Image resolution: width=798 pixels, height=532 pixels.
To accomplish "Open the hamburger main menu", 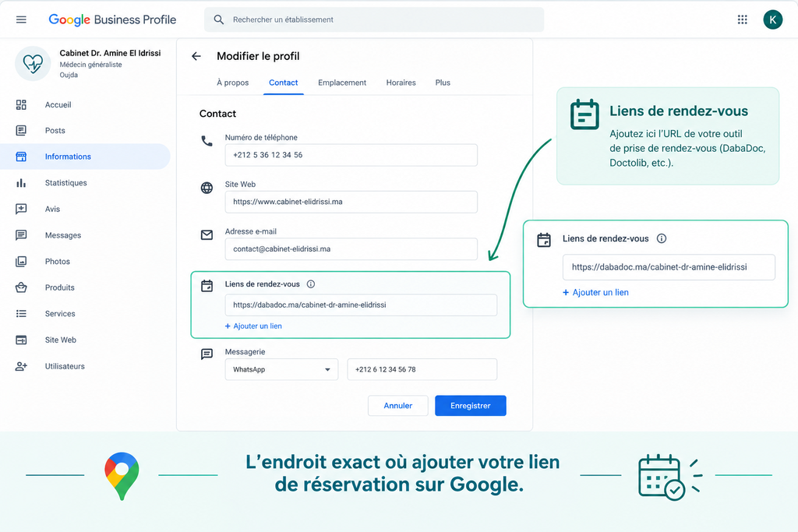I will [x=21, y=19].
